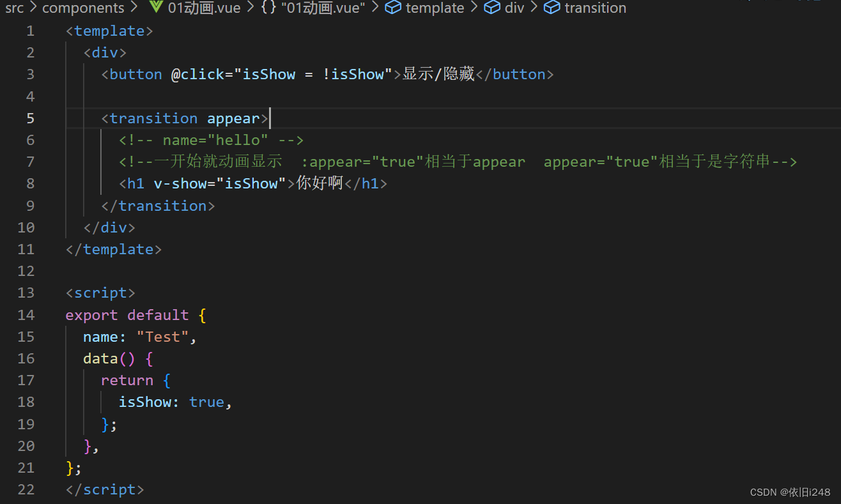Click the transition cube icon in breadcrumb
This screenshot has width=841, height=504.
click(552, 8)
